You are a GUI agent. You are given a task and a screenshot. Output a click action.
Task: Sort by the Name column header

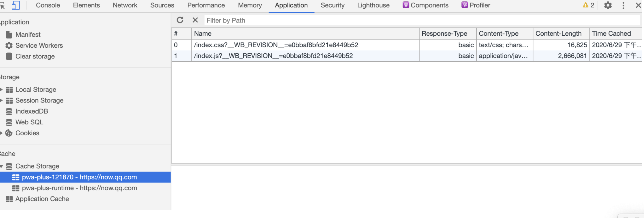click(305, 33)
